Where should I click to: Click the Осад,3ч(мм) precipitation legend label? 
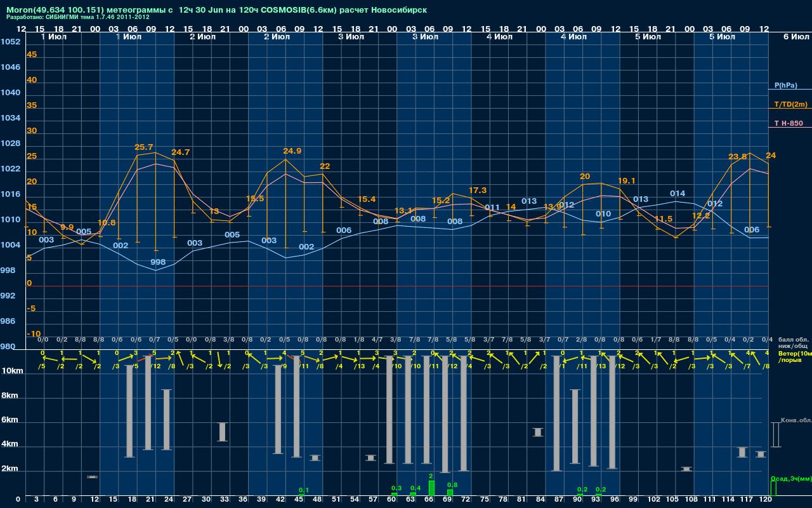pyautogui.click(x=791, y=479)
